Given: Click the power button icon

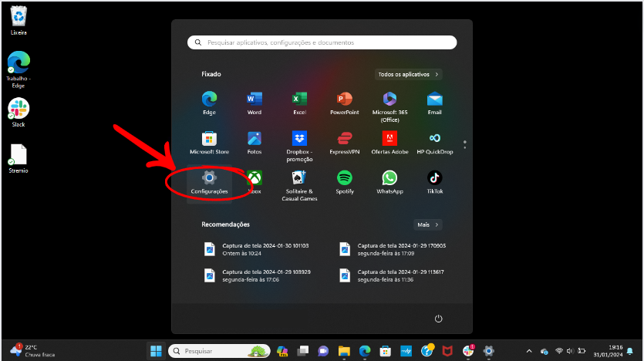Looking at the screenshot, I should (x=438, y=319).
